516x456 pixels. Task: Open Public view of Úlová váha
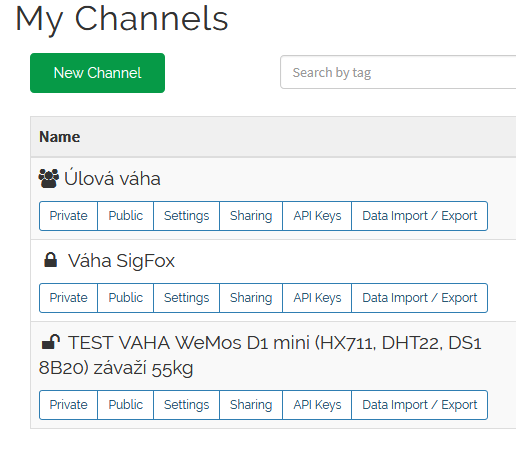click(126, 216)
